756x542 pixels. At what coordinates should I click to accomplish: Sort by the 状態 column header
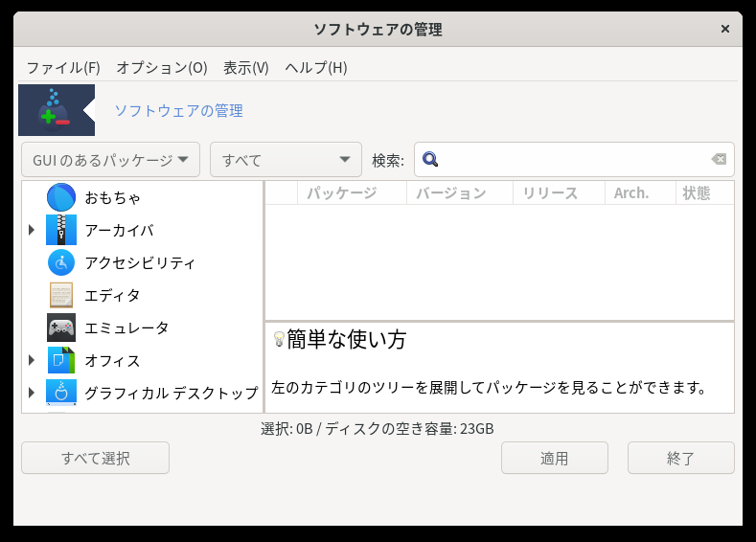pyautogui.click(x=705, y=193)
